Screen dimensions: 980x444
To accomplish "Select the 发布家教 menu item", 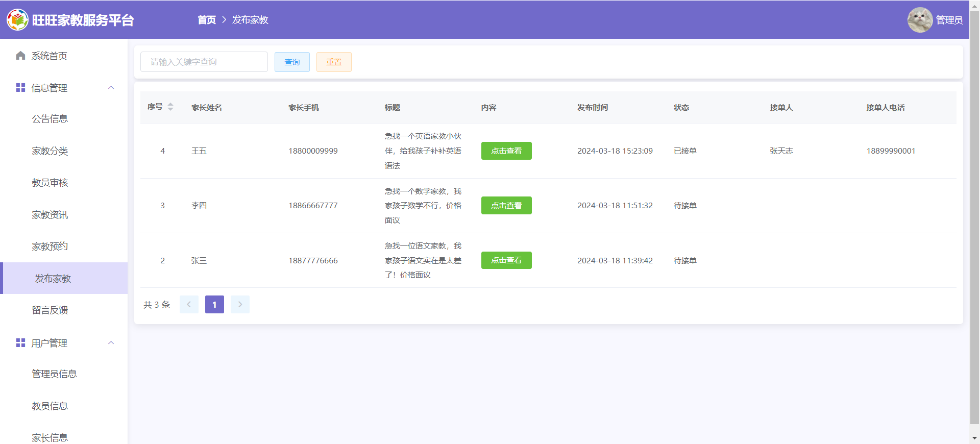I will pyautogui.click(x=64, y=278).
